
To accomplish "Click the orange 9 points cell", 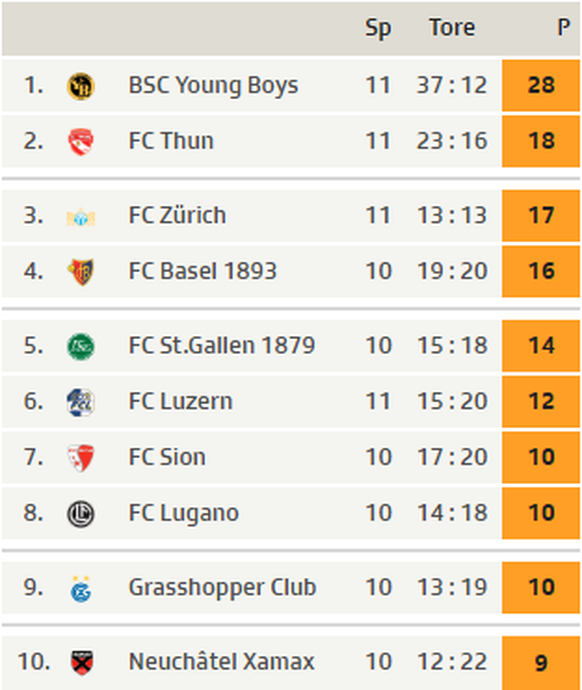I will coord(541,663).
